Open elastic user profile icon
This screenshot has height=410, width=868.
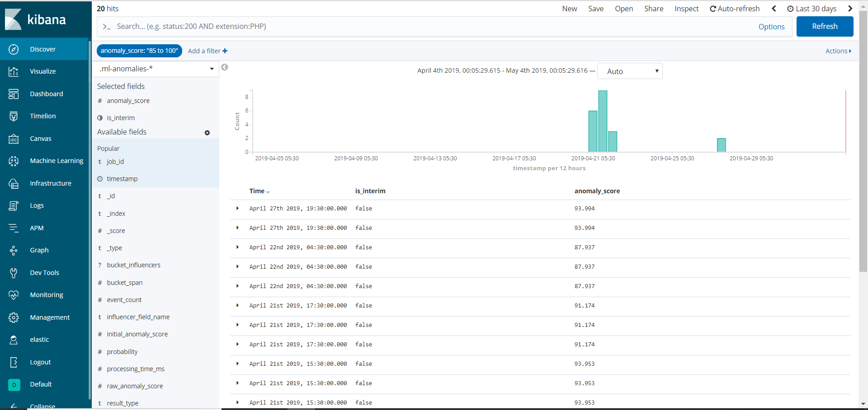point(14,340)
